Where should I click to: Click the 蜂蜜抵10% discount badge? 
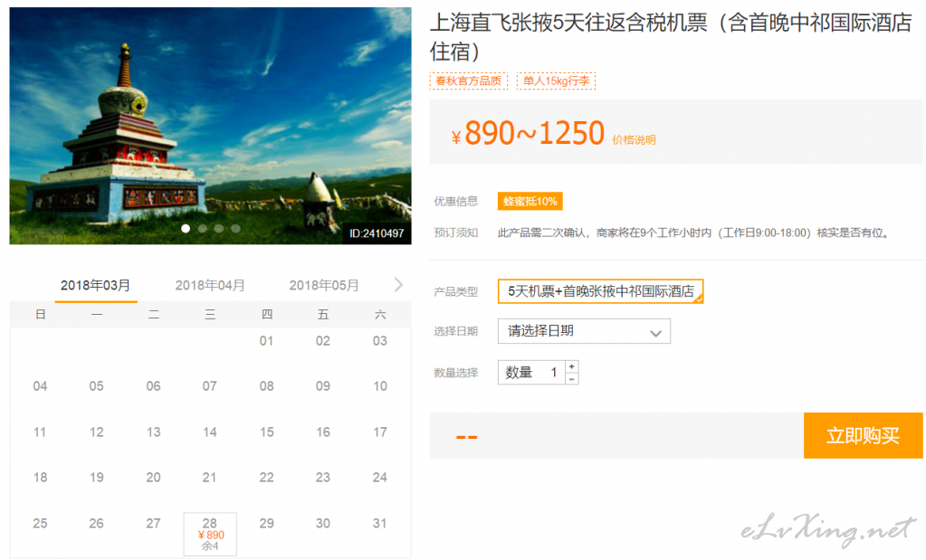click(530, 201)
